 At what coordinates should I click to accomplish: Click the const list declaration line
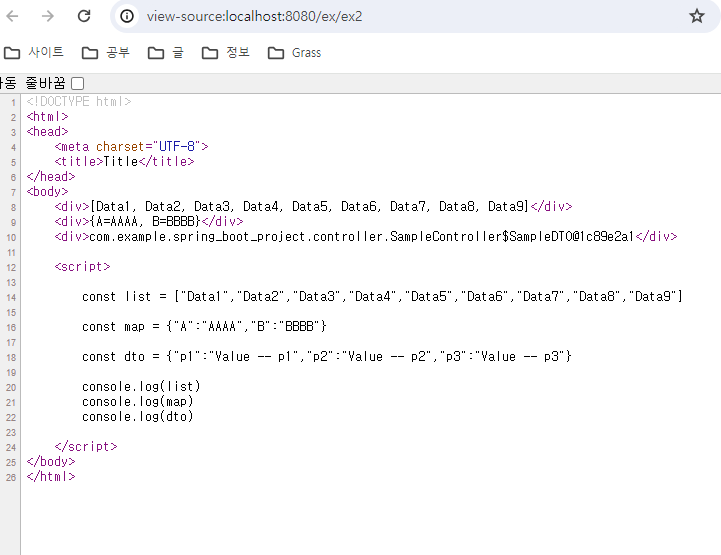click(382, 296)
